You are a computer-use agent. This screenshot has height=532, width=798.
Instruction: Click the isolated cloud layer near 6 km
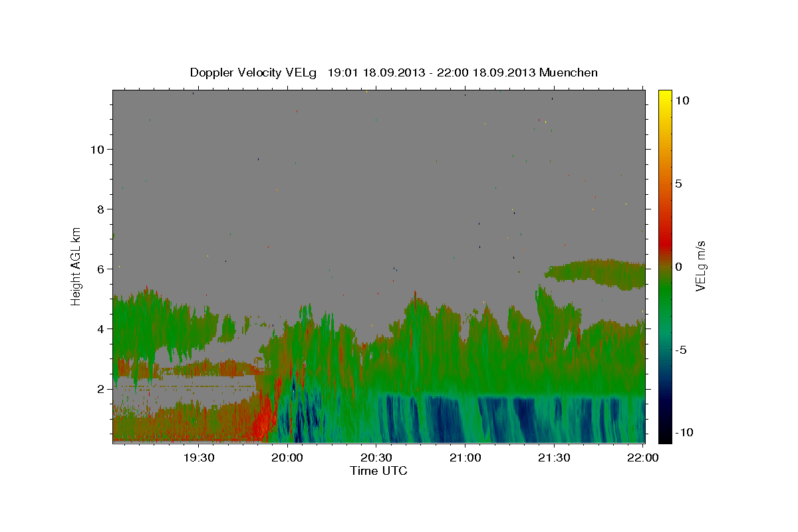[x=595, y=273]
